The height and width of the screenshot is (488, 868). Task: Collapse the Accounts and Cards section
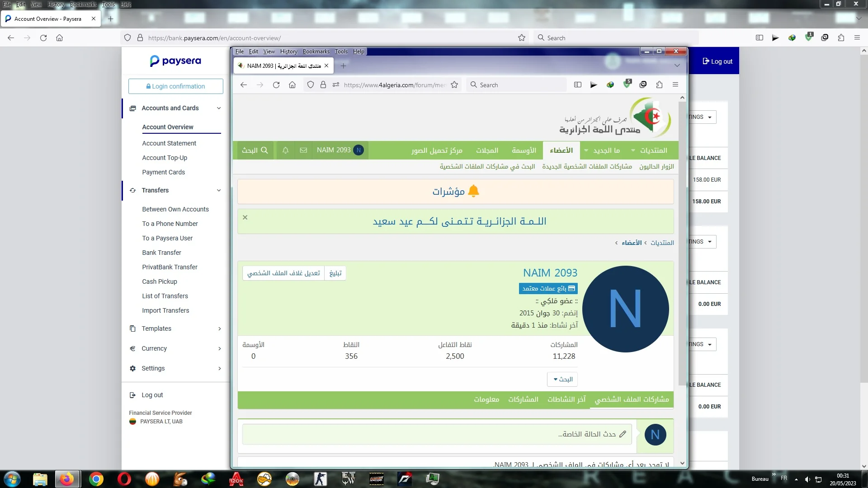click(219, 108)
